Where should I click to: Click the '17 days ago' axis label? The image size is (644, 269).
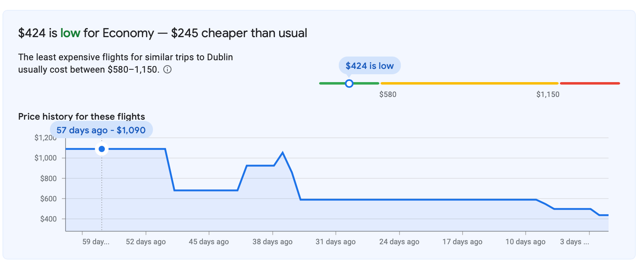(462, 242)
